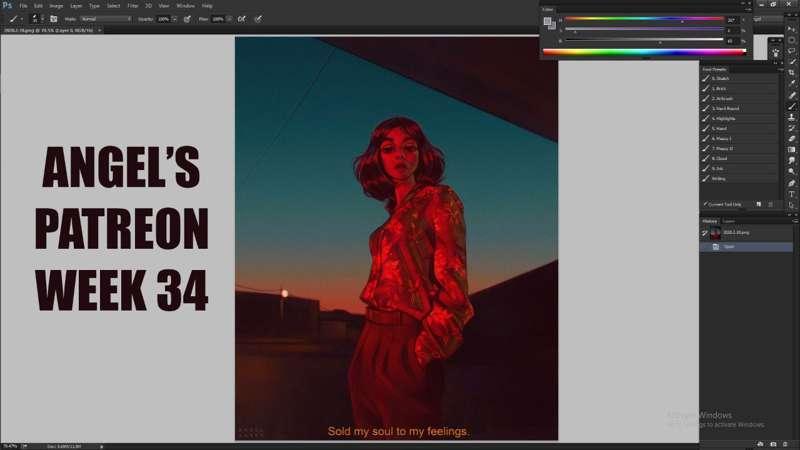The height and width of the screenshot is (450, 800).
Task: Select the Path Selection tool
Action: (792, 205)
